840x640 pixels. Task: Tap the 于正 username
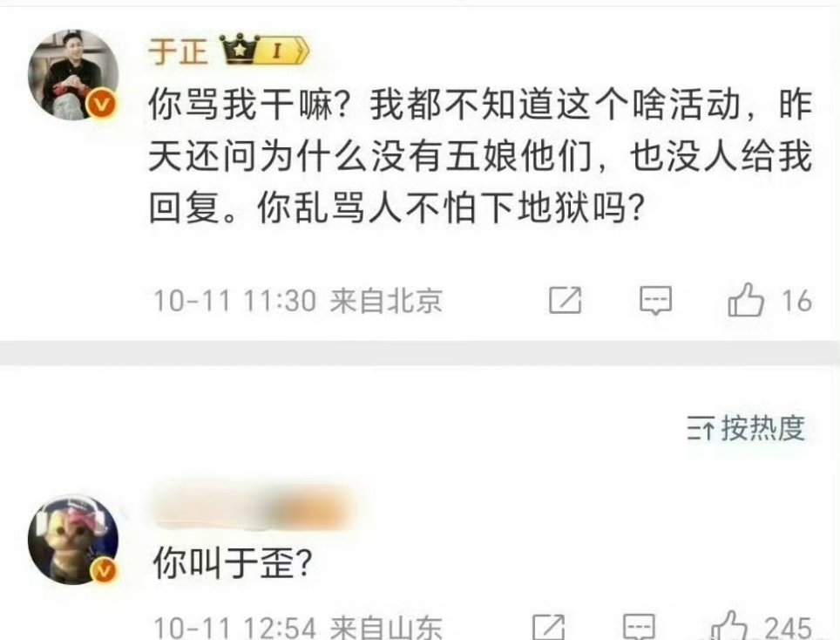[x=178, y=51]
